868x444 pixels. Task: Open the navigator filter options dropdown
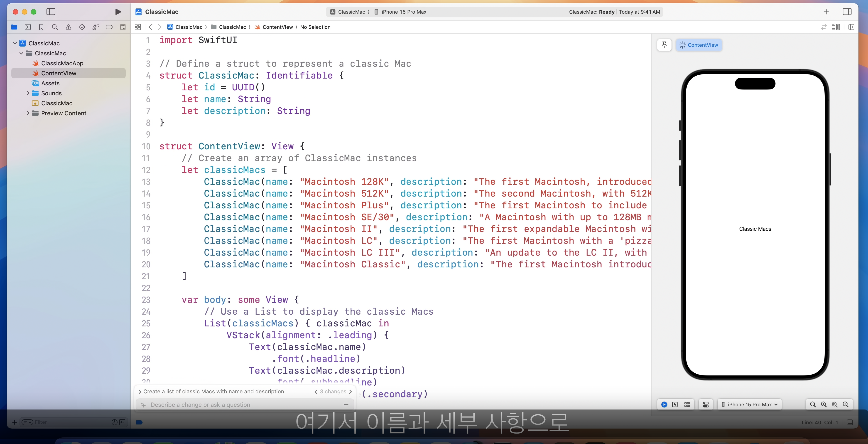tap(27, 422)
